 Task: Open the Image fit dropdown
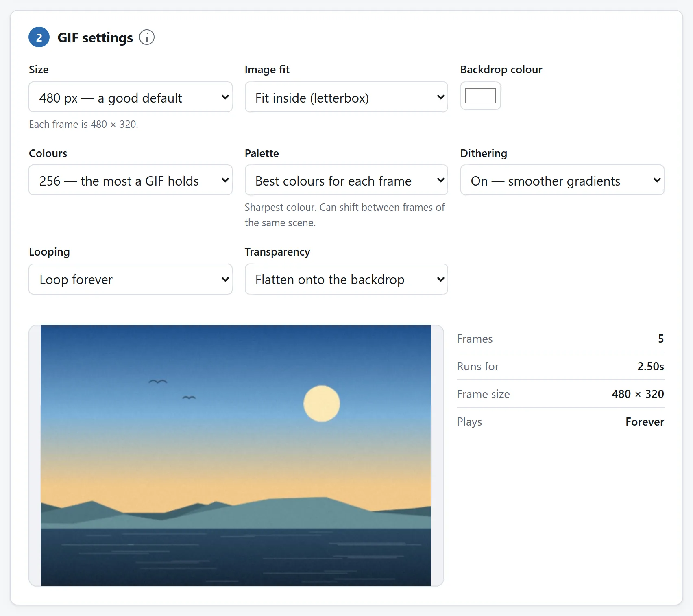pyautogui.click(x=346, y=97)
